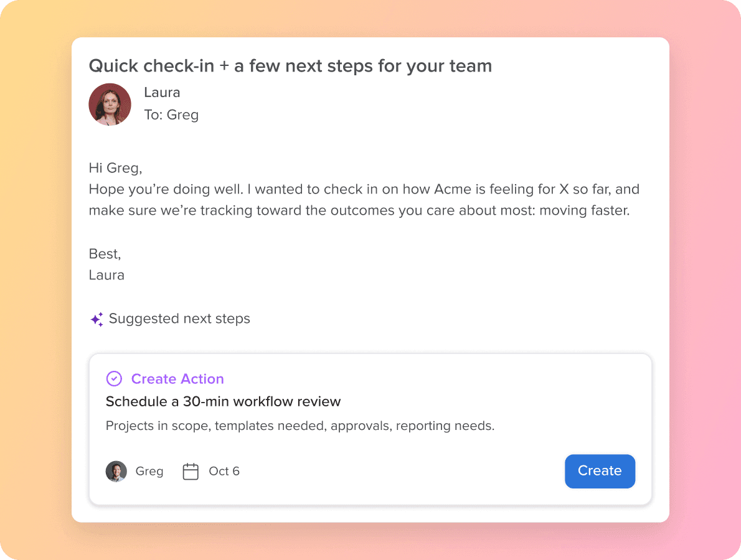Click Greg's assignee avatar in the action card
The height and width of the screenshot is (560, 741).
coord(116,471)
